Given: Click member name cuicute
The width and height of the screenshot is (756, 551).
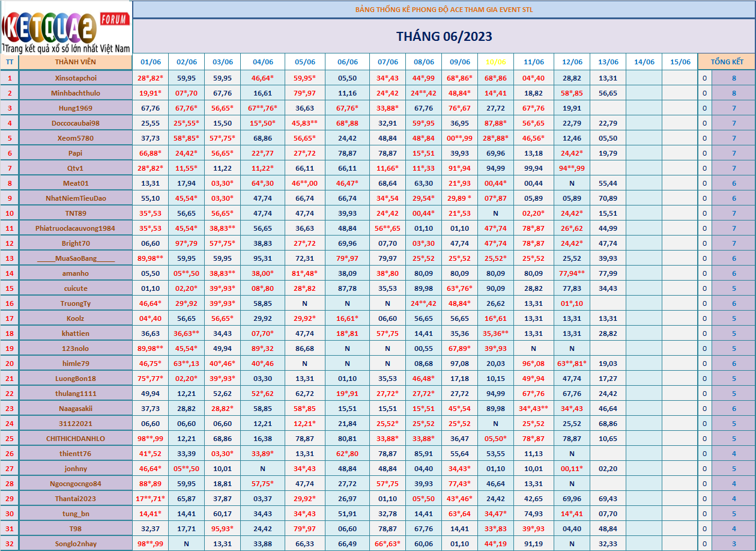Looking at the screenshot, I should tap(75, 288).
